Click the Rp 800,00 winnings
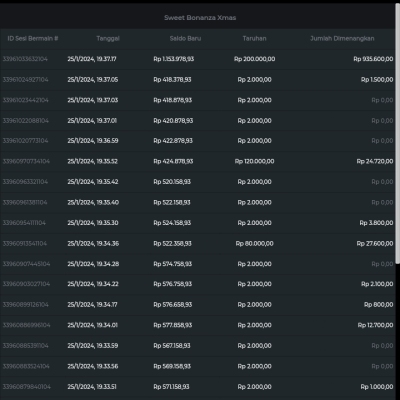 (379, 305)
